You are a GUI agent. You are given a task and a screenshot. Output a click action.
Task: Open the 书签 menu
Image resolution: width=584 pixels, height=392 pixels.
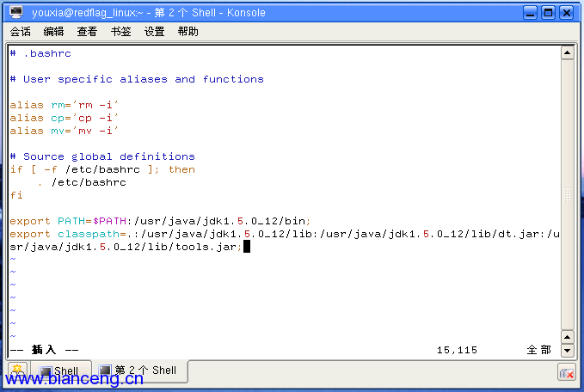tap(120, 32)
